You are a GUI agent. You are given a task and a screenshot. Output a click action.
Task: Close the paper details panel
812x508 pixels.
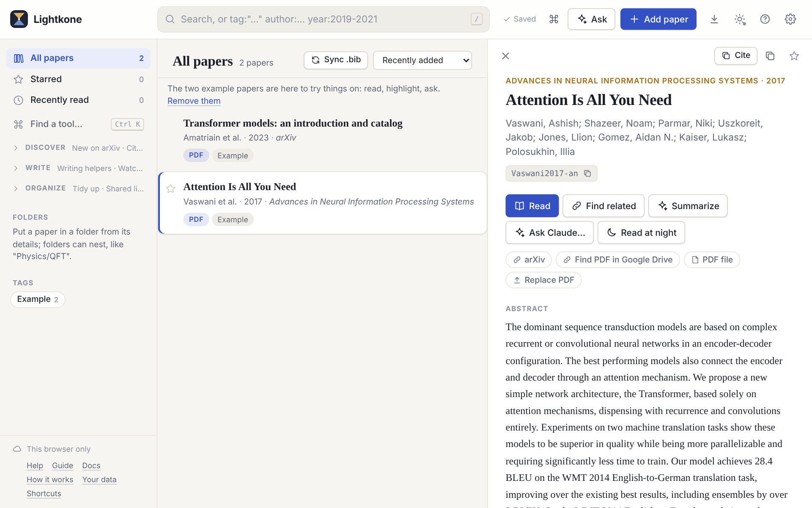click(505, 56)
